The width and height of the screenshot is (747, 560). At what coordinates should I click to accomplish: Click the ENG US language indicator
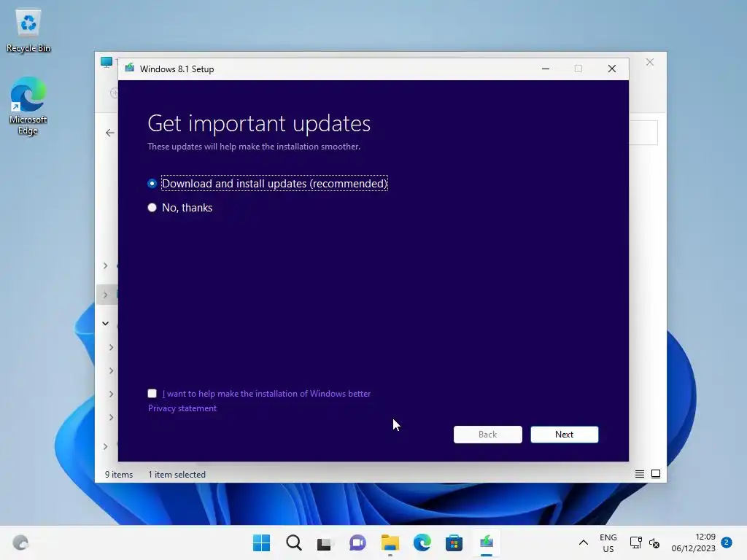click(608, 542)
